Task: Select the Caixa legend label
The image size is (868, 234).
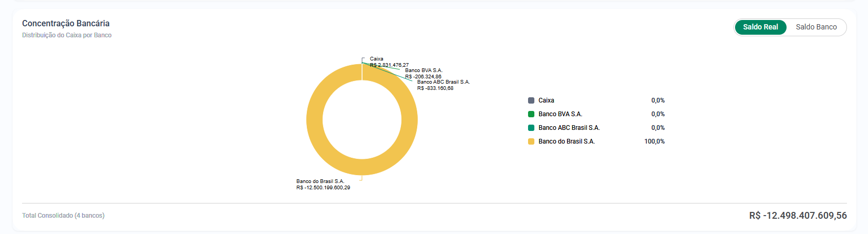Action: pos(546,100)
